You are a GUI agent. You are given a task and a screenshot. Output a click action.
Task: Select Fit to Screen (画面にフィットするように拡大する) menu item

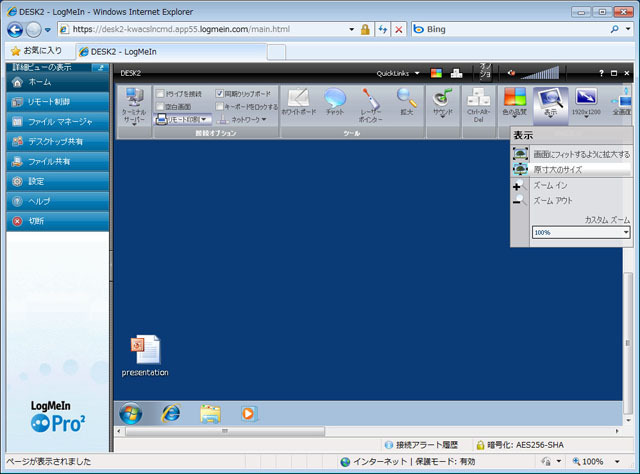571,154
